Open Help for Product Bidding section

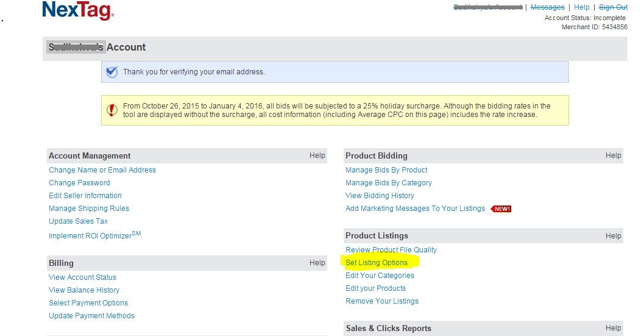coord(613,155)
